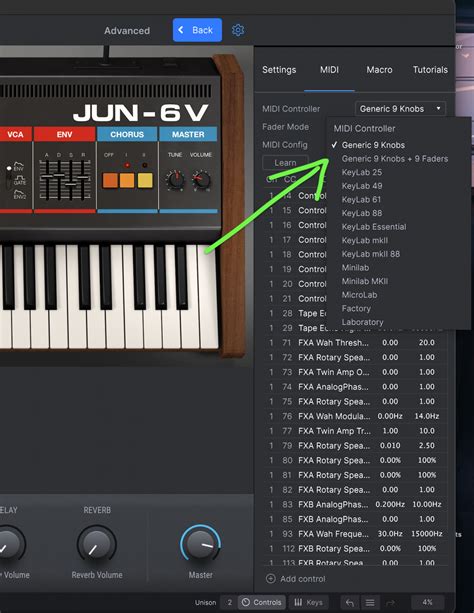Click the 0.010 min value in CC 79 row
474x613 pixels.
point(390,446)
